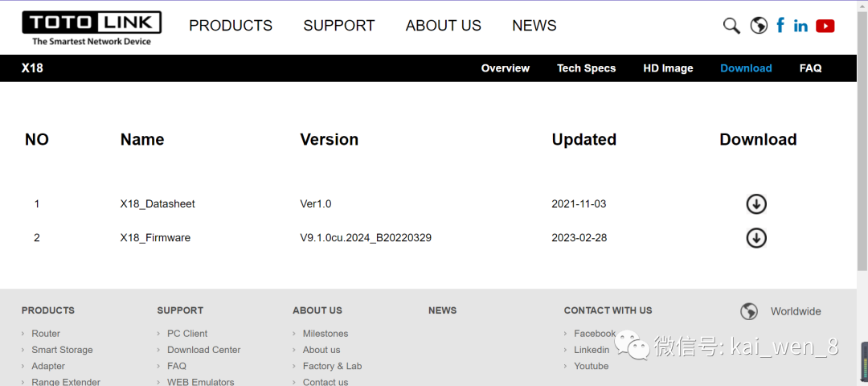Open the Range Extender footer link
This screenshot has height=386, width=868.
(66, 382)
